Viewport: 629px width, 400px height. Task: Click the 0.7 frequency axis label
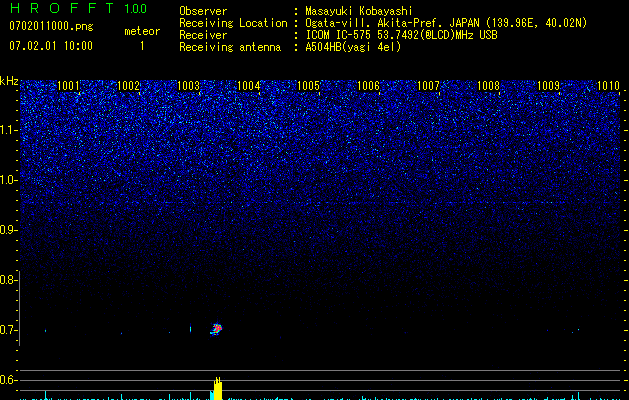[9, 330]
